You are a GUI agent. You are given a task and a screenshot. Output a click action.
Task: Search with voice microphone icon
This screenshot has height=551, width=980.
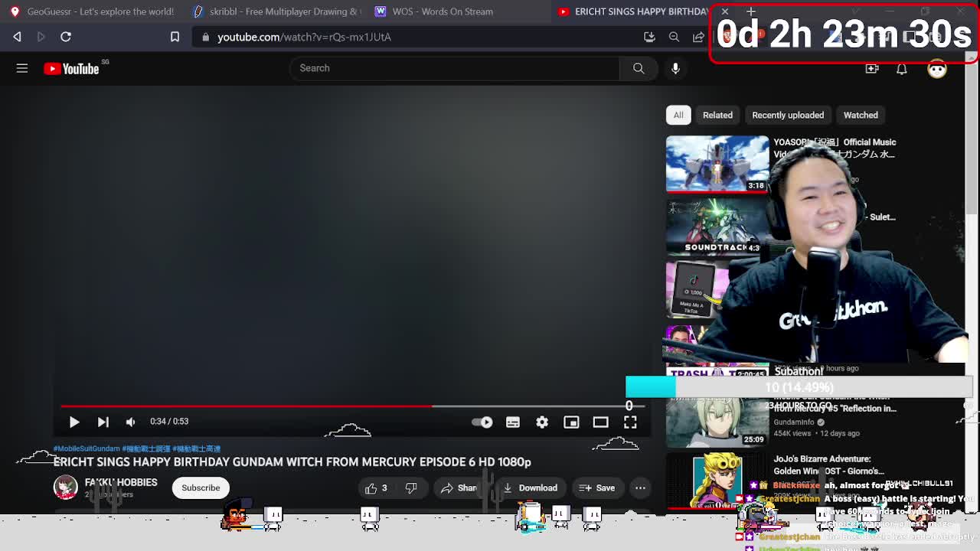675,68
